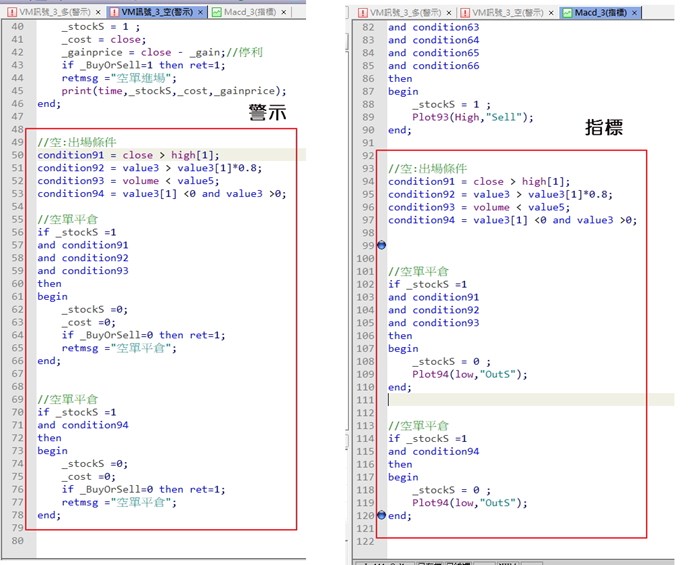Click the blue marker at line 99
Viewport: 690px width, 565px height.
click(x=381, y=245)
